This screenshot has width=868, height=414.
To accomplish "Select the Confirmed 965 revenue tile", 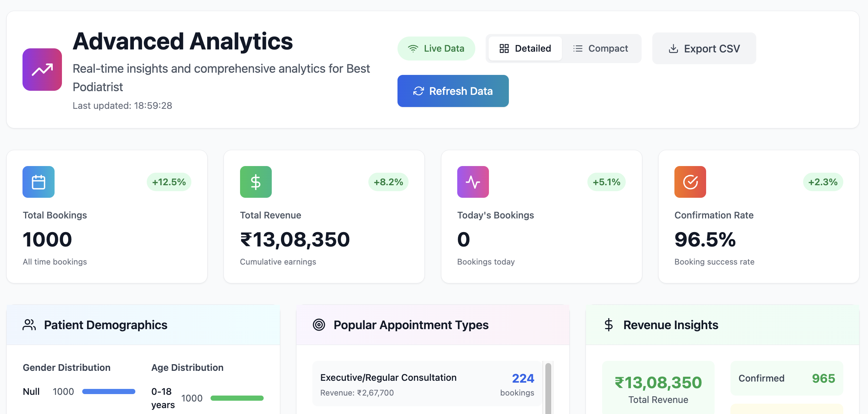I will [787, 378].
